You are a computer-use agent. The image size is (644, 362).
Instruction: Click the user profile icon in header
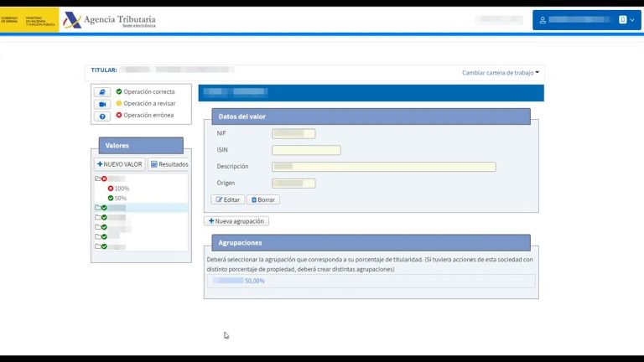point(543,19)
